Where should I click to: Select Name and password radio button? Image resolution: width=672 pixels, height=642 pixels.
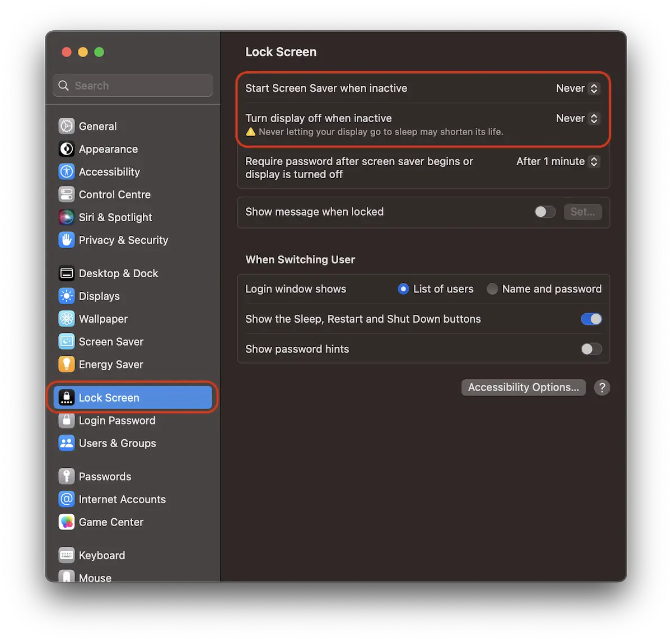pyautogui.click(x=492, y=289)
